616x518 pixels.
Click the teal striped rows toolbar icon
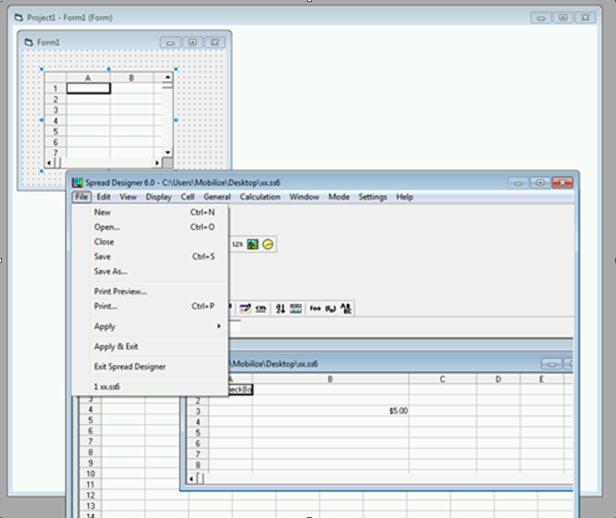point(296,309)
